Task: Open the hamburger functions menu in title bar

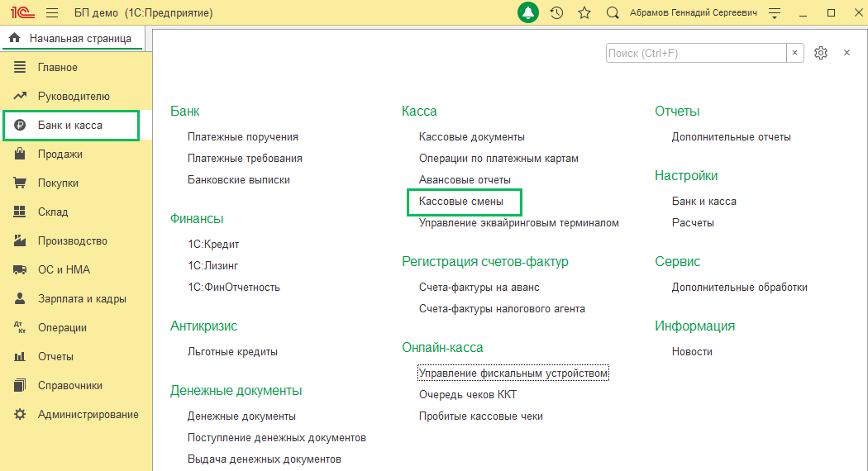Action: 52,12
